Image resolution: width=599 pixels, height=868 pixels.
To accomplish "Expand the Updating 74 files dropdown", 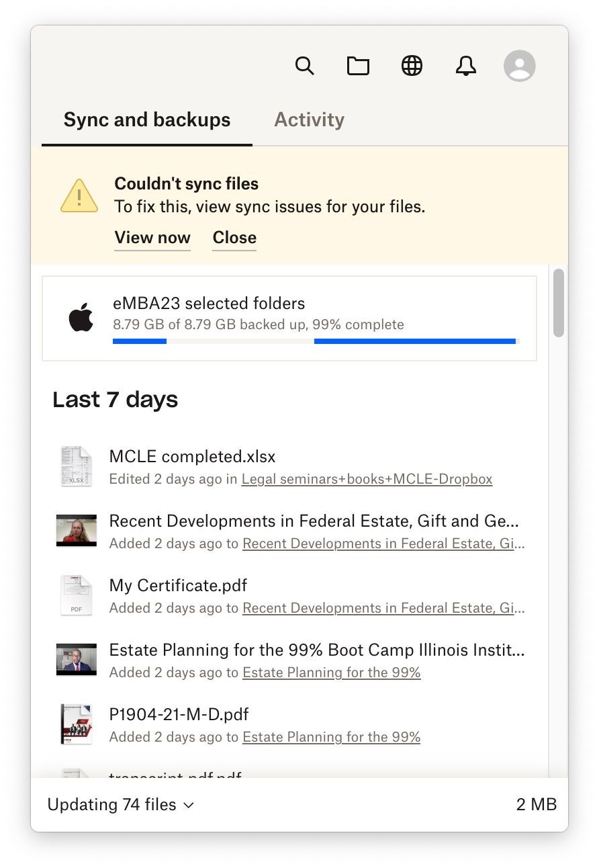I will point(121,804).
